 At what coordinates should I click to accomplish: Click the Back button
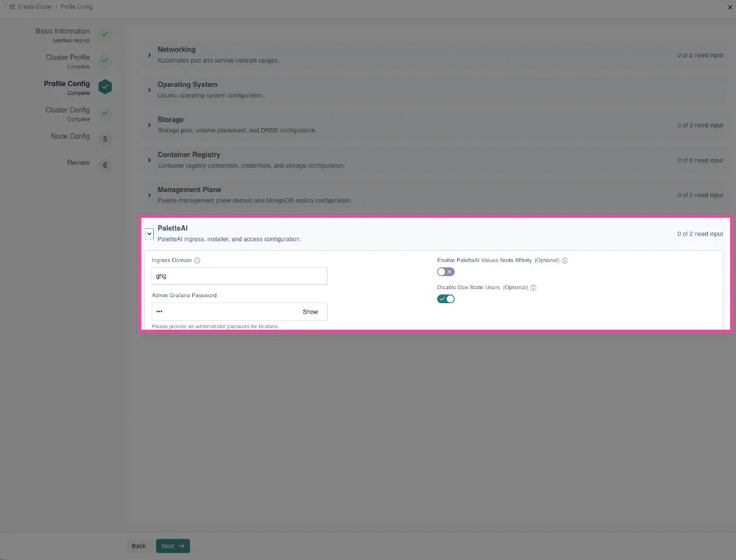click(139, 546)
